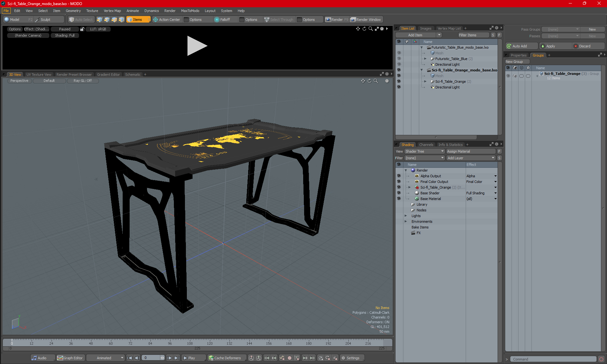Go to last frame
The height and width of the screenshot is (364, 607).
click(177, 358)
